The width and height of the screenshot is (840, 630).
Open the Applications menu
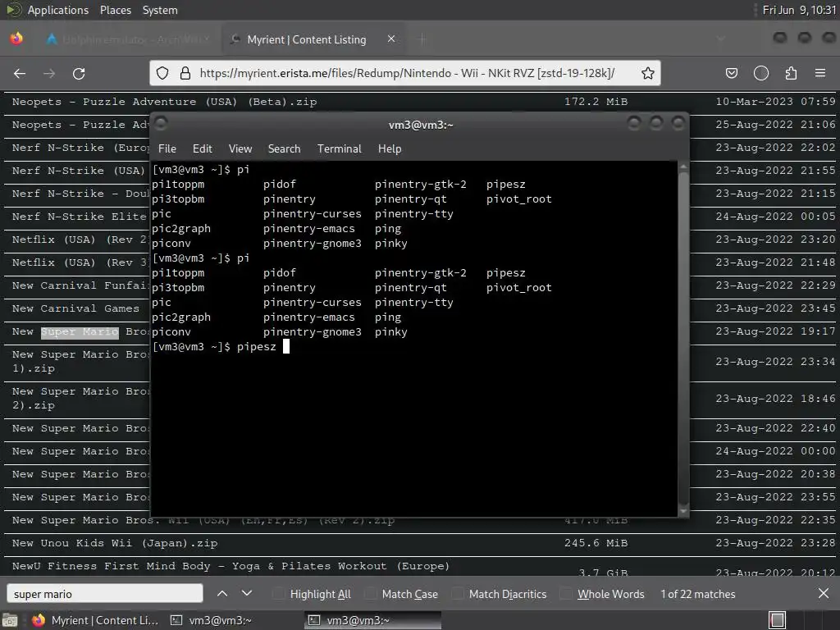[x=58, y=10]
